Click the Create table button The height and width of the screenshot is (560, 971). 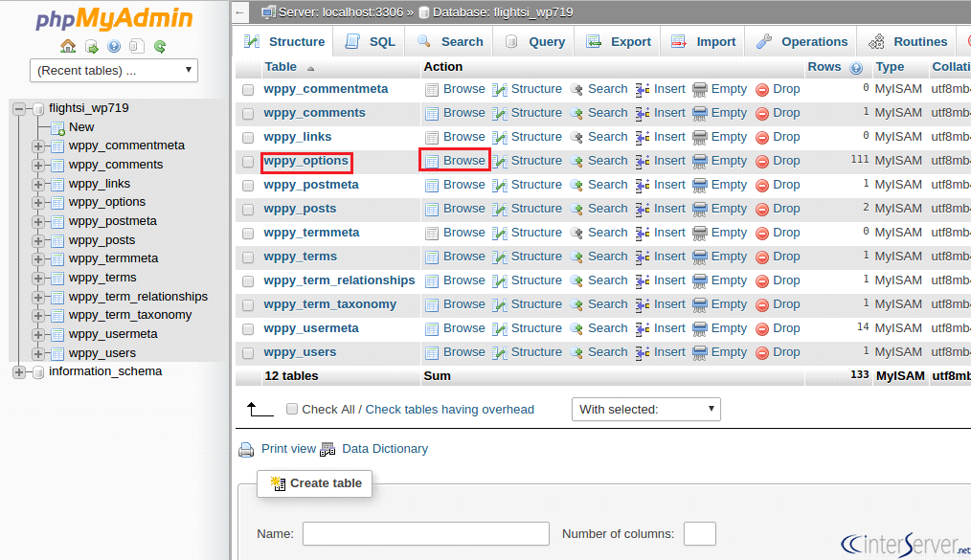tap(315, 483)
